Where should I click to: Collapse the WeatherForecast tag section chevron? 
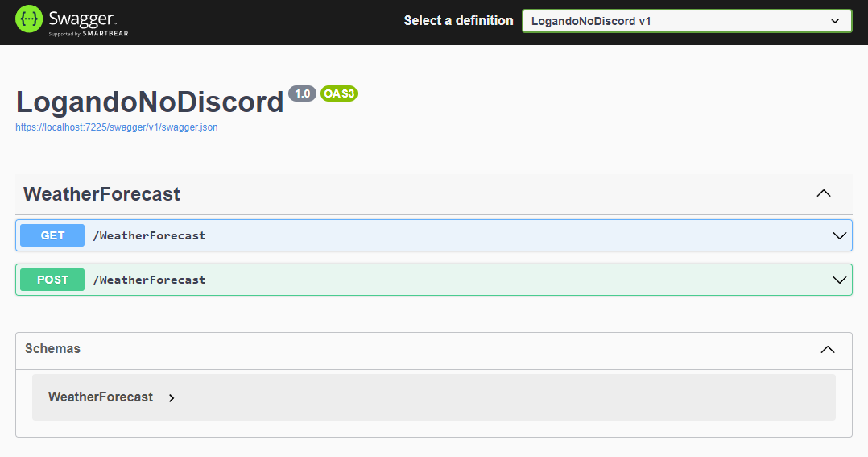click(824, 193)
